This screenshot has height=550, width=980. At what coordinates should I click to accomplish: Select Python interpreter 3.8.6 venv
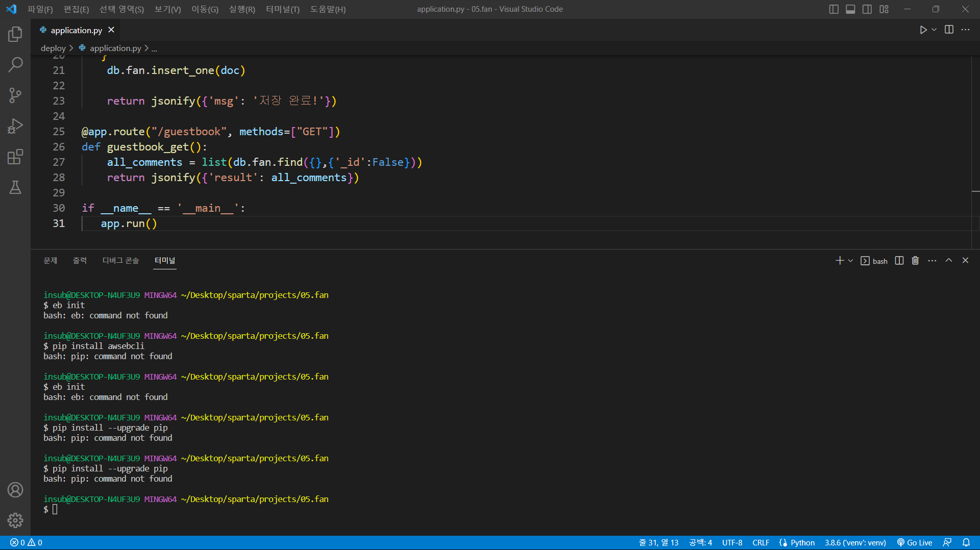(855, 543)
